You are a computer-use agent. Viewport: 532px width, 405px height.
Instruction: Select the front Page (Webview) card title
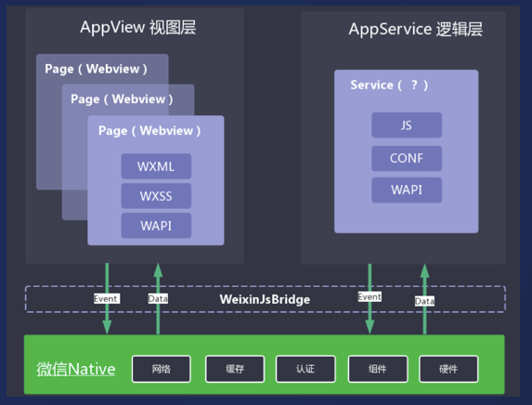pos(149,131)
